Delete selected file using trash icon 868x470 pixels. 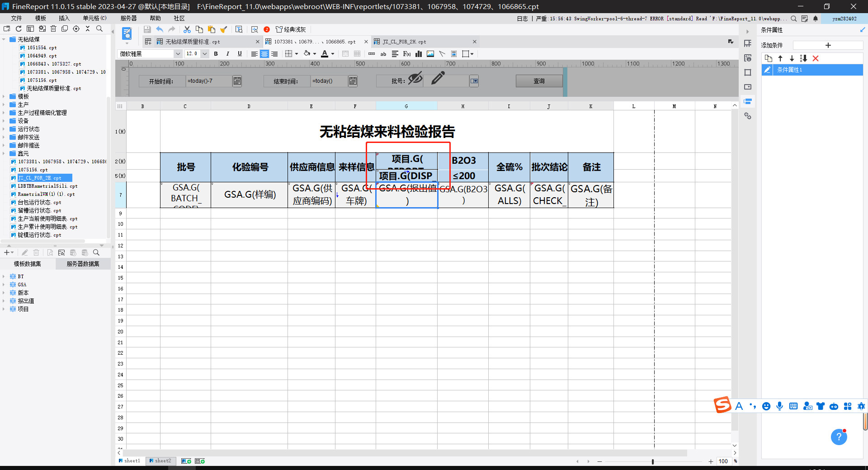click(53, 29)
